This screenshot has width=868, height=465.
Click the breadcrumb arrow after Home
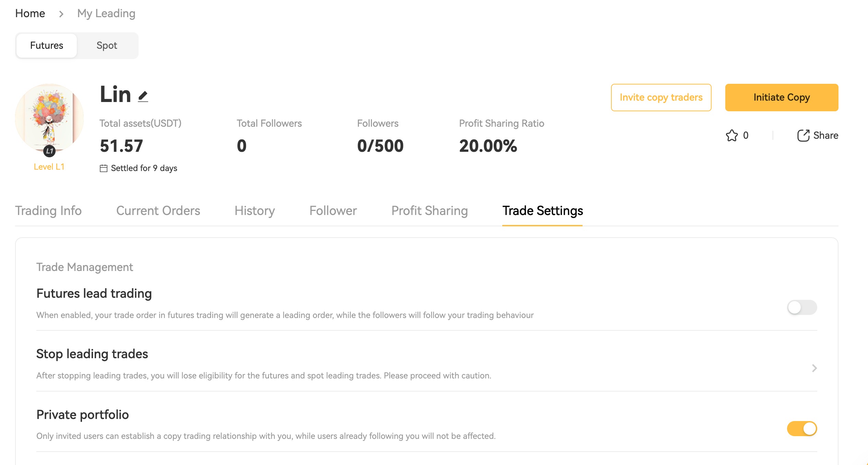61,14
